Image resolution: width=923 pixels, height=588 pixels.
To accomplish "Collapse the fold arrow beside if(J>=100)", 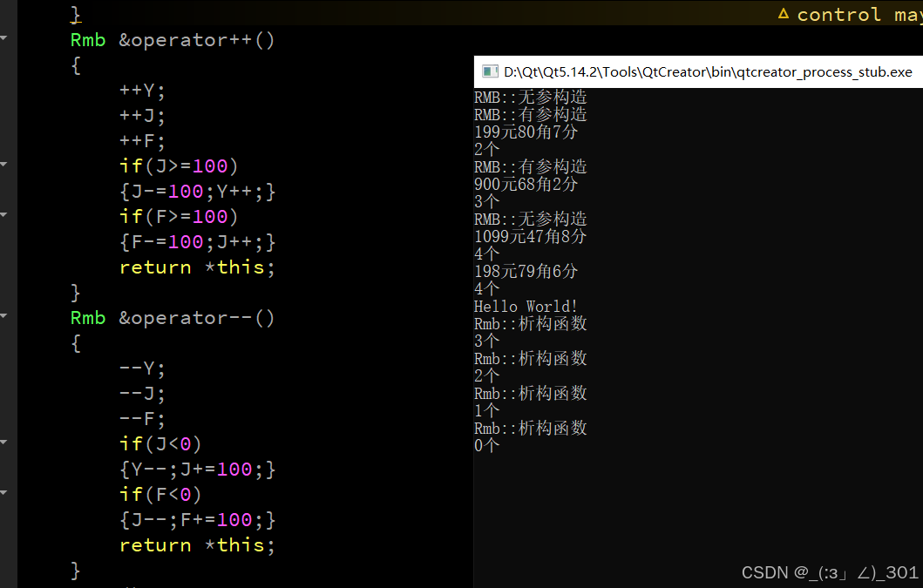I will click(x=3, y=165).
